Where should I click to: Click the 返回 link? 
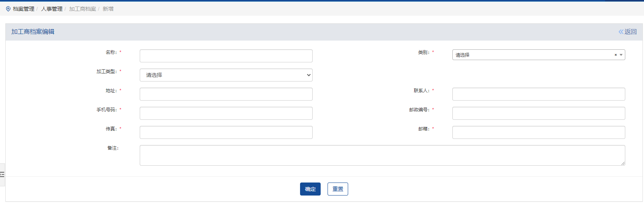point(630,32)
